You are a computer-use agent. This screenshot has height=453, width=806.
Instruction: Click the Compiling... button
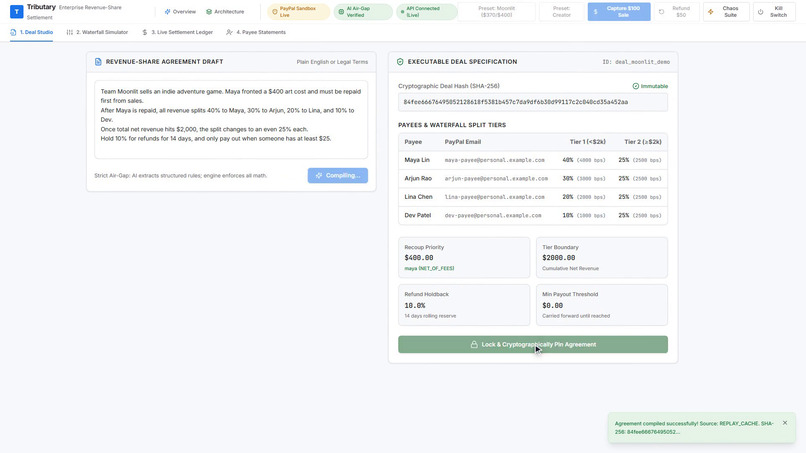pos(338,175)
